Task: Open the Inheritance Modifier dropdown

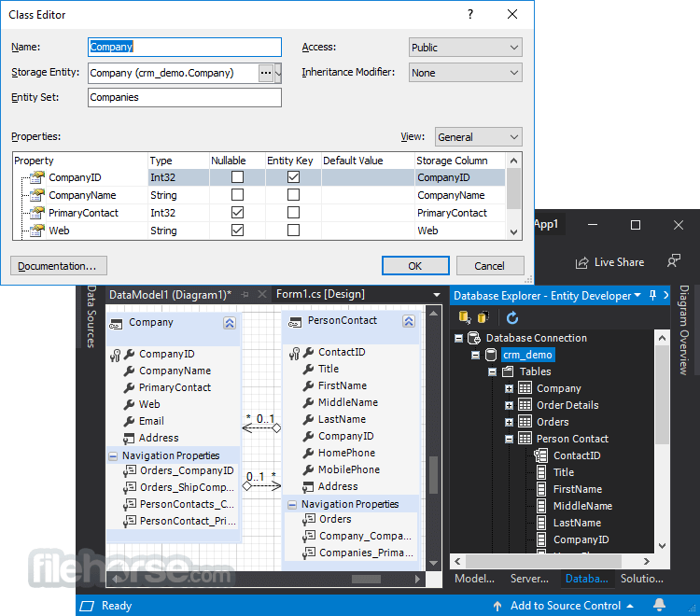Action: coord(465,73)
